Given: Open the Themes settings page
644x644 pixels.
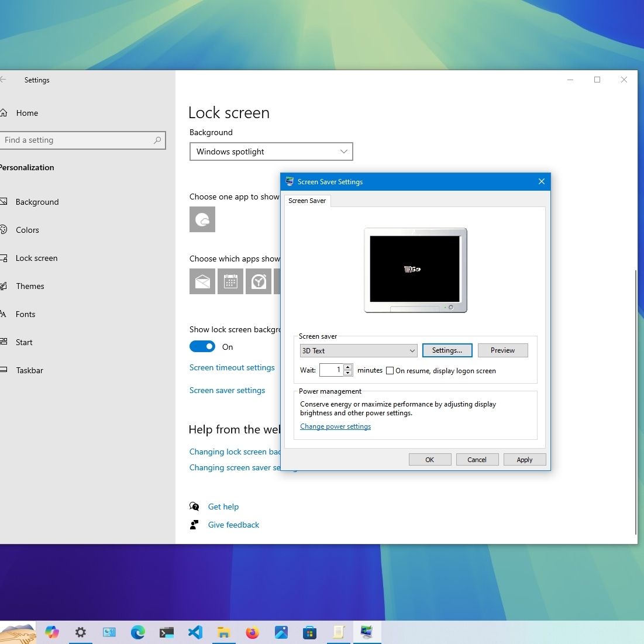Looking at the screenshot, I should (x=23, y=286).
